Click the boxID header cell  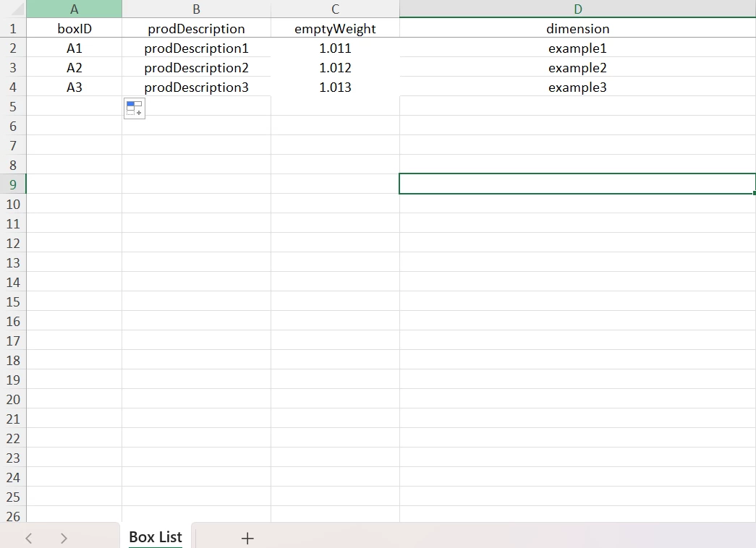(x=75, y=28)
